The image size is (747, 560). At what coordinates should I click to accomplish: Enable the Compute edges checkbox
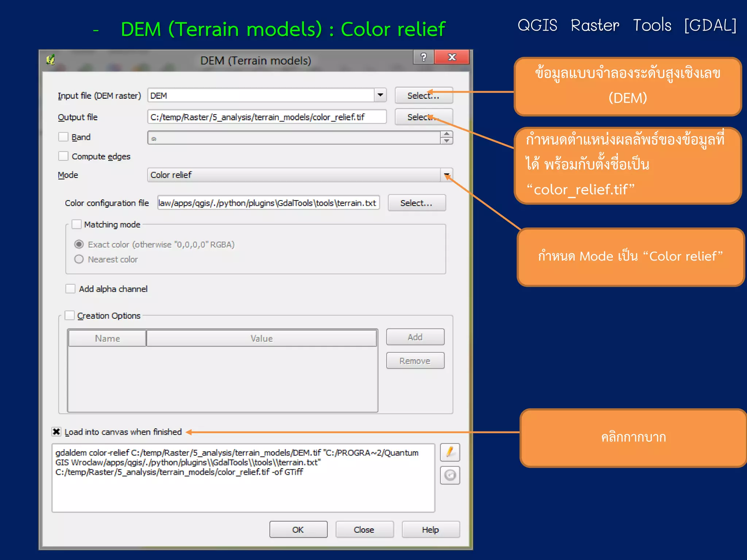(x=63, y=156)
